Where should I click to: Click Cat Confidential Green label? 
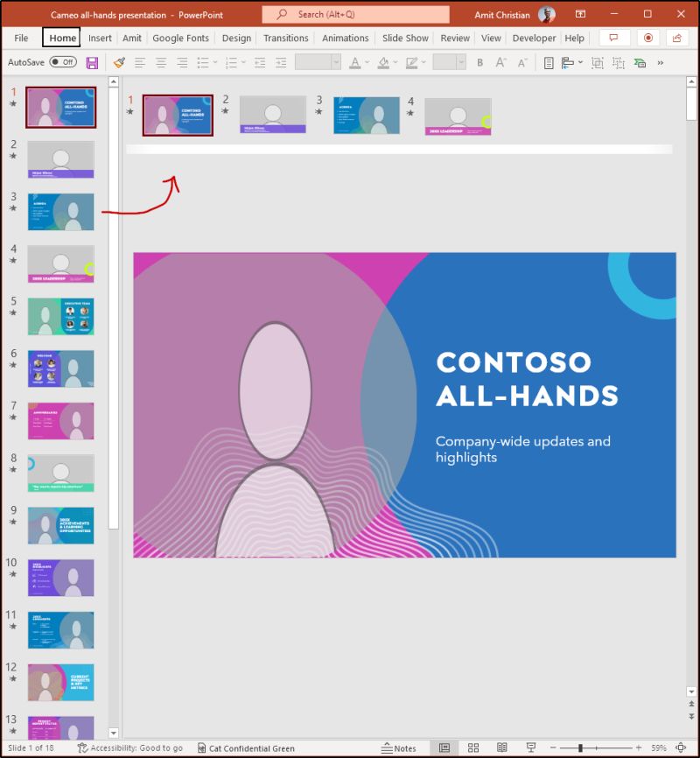pyautogui.click(x=246, y=747)
